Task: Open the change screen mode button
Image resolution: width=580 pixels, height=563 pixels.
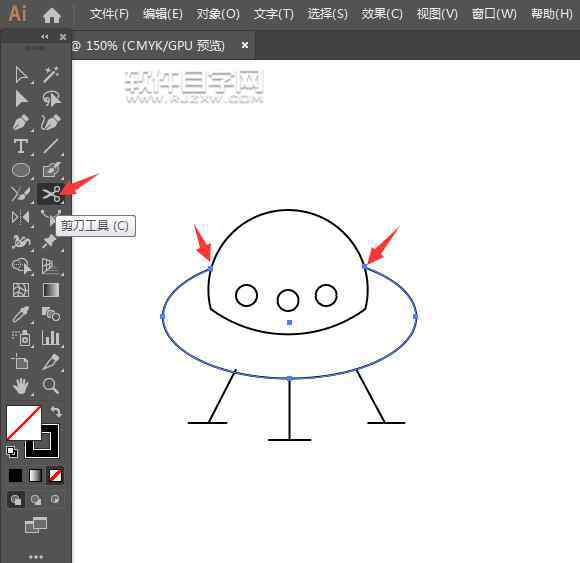Action: click(x=36, y=525)
